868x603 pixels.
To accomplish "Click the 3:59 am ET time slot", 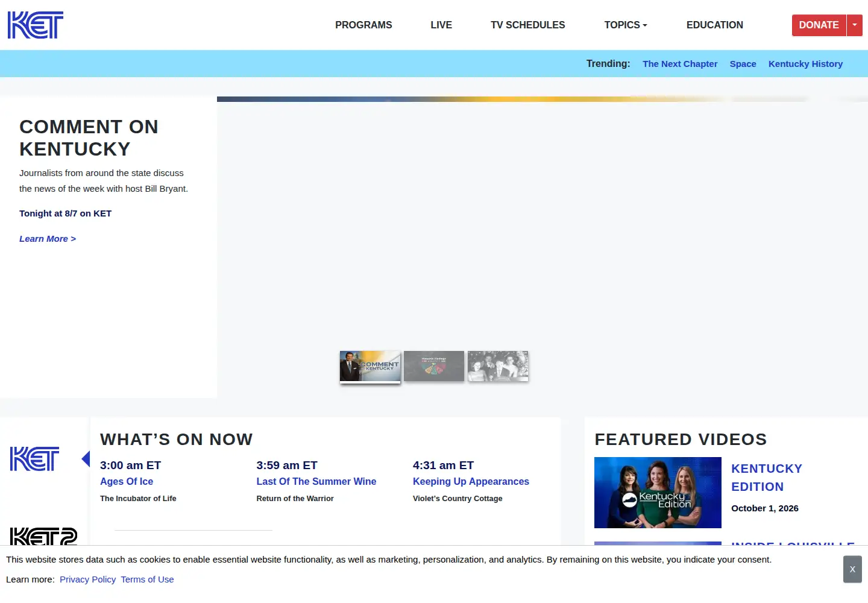I will coord(287,466).
